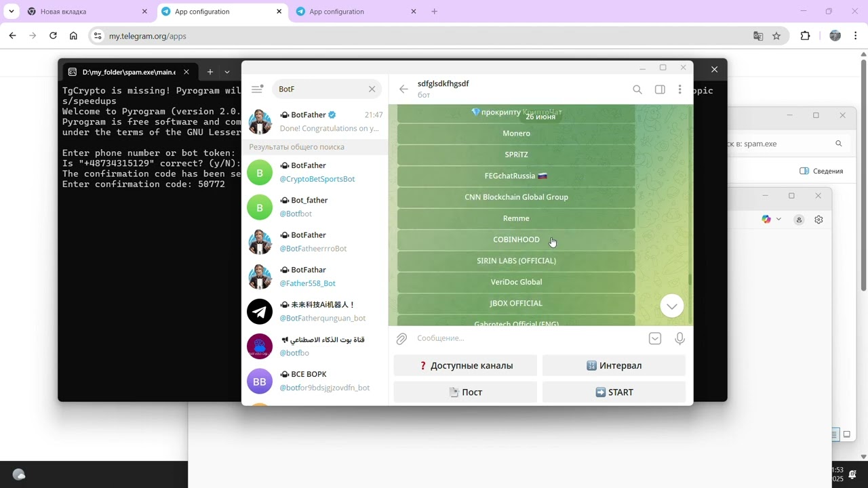Open the browser three-dot menu
Viewport: 868px width, 488px height.
pyautogui.click(x=856, y=36)
